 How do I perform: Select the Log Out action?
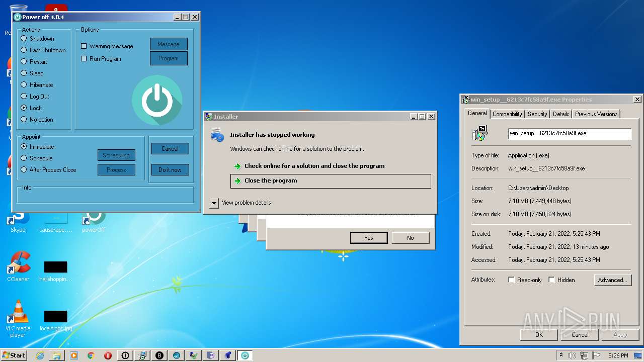click(24, 97)
